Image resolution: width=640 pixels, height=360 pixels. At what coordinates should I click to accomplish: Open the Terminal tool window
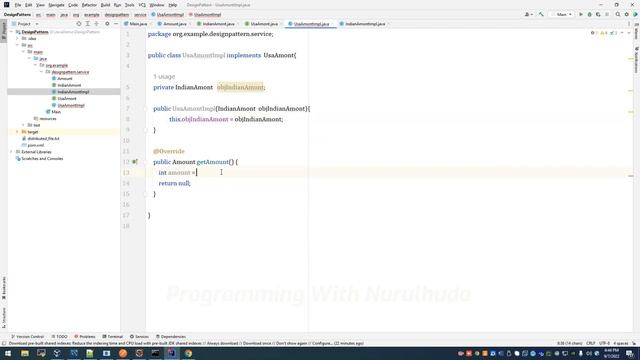click(x=113, y=337)
